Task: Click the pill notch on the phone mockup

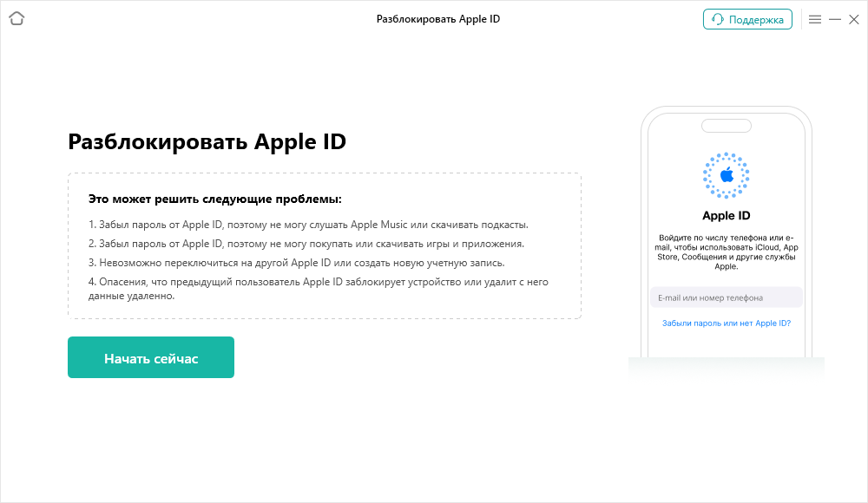Action: [727, 126]
